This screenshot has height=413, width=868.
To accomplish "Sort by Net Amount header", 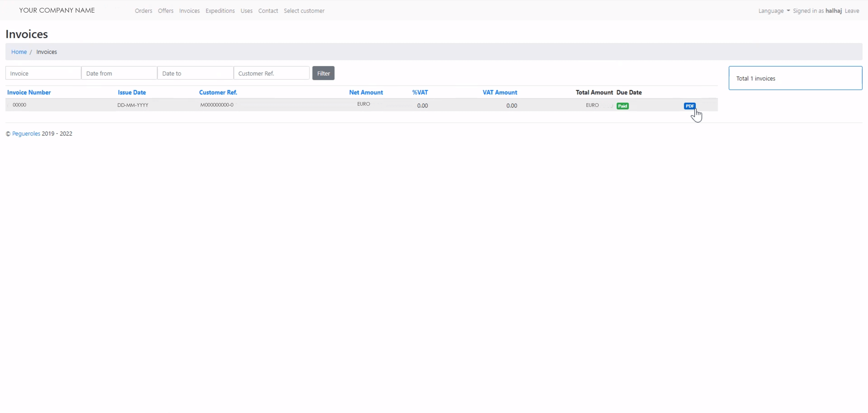I will pos(366,92).
